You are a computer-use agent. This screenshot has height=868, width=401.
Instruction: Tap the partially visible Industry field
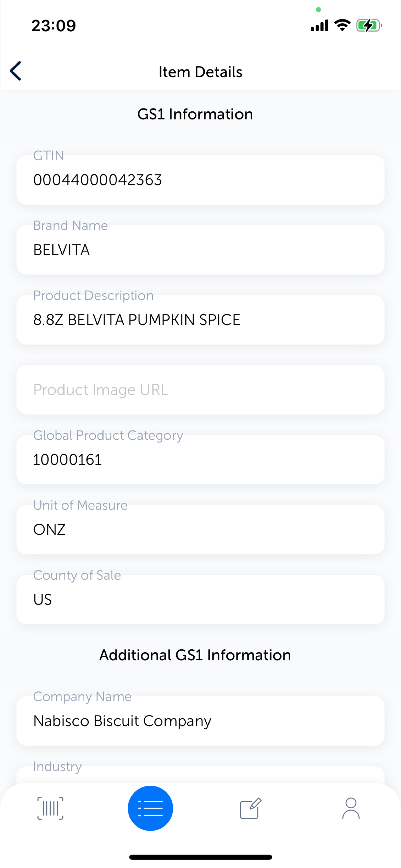point(200,774)
